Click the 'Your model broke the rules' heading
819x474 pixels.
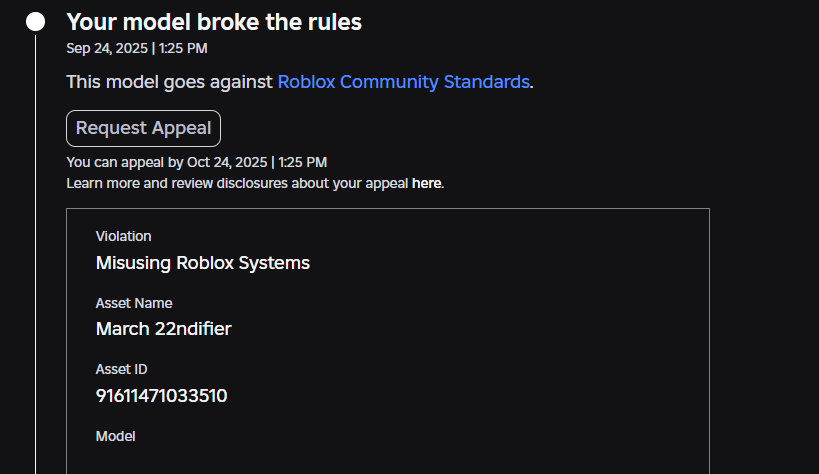(x=214, y=22)
